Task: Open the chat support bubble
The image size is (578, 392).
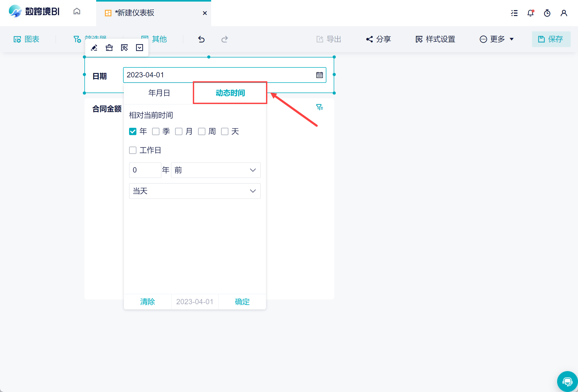Action: 567,382
